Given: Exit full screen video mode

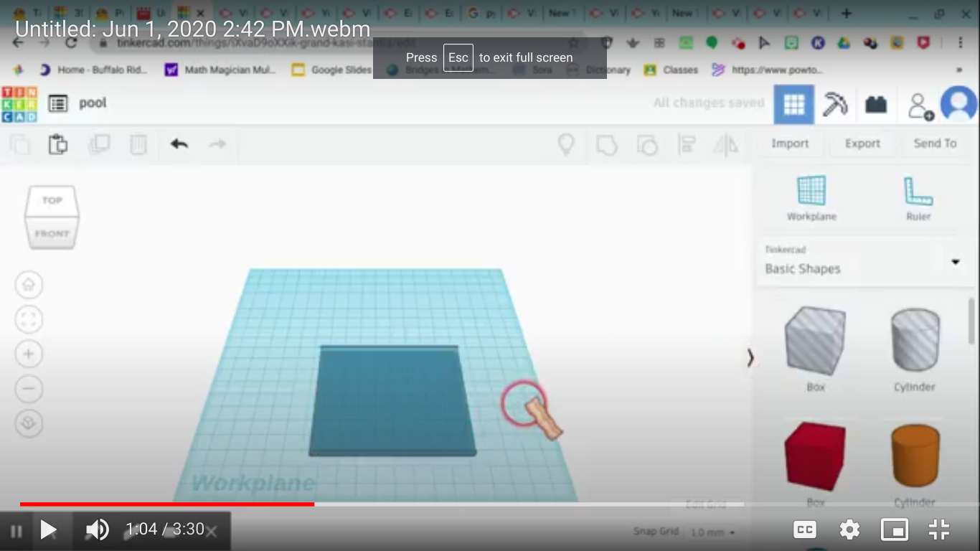Looking at the screenshot, I should [x=938, y=529].
